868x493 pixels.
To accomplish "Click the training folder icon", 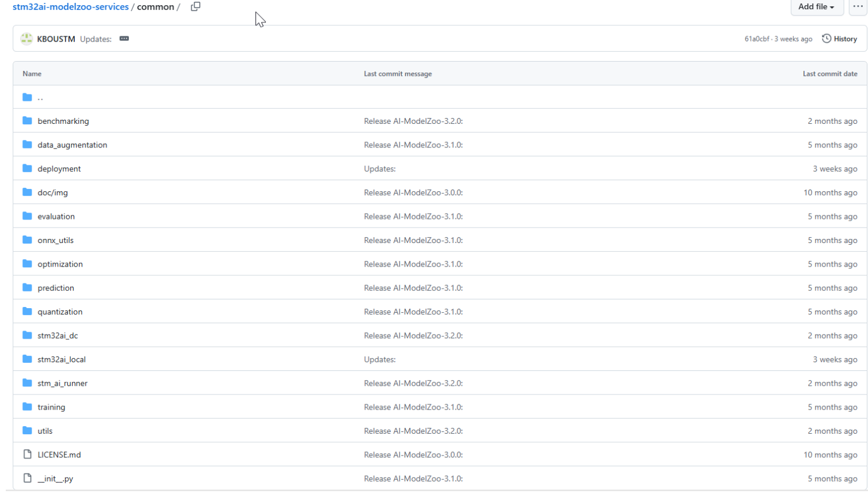I will pyautogui.click(x=27, y=407).
